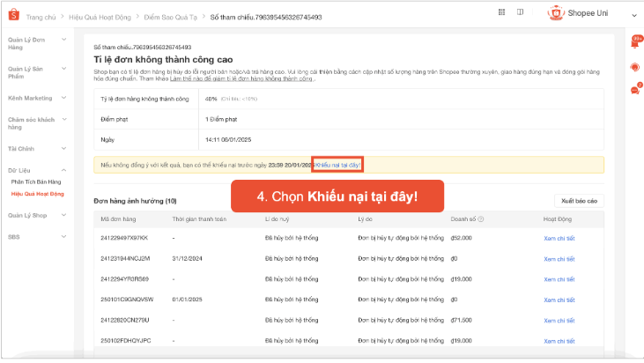644x363 pixels.
Task: Click Đơn hàng ảnh hưởng (10) heading
Action: coord(135,201)
